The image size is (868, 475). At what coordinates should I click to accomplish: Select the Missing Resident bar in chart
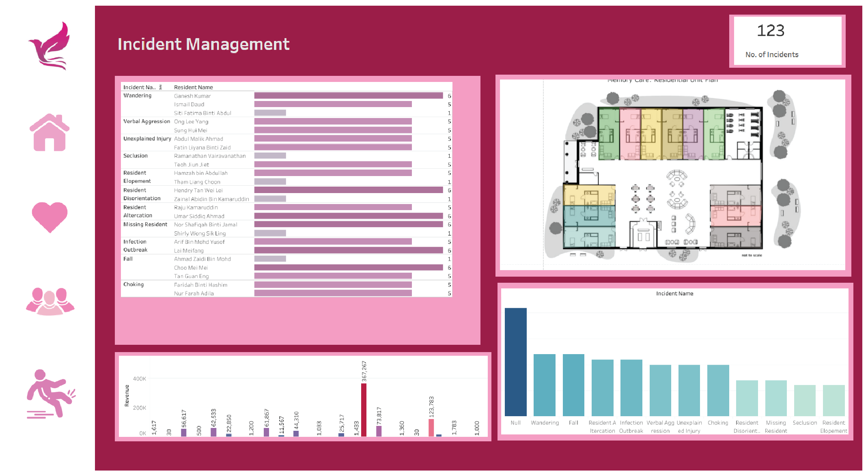tap(776, 398)
